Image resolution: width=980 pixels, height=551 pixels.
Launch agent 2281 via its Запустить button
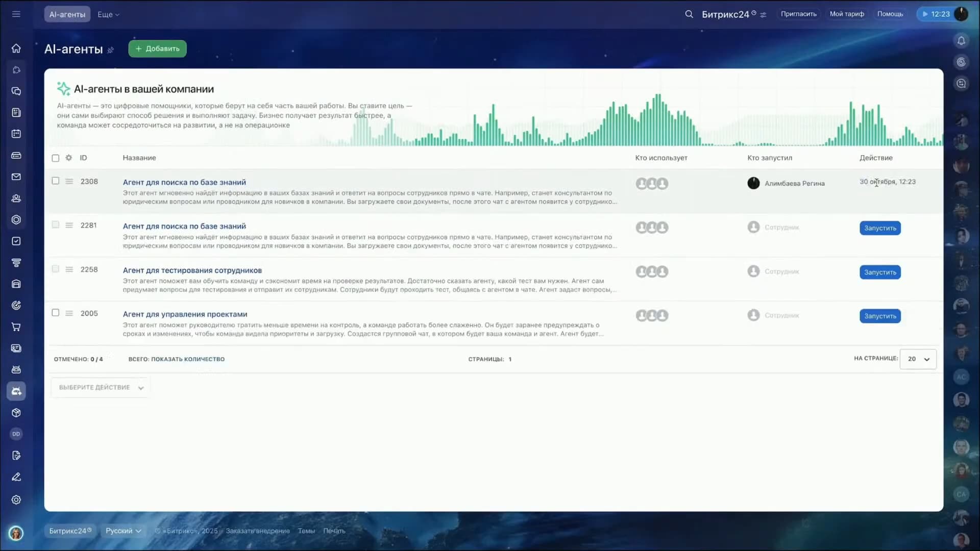pos(879,228)
